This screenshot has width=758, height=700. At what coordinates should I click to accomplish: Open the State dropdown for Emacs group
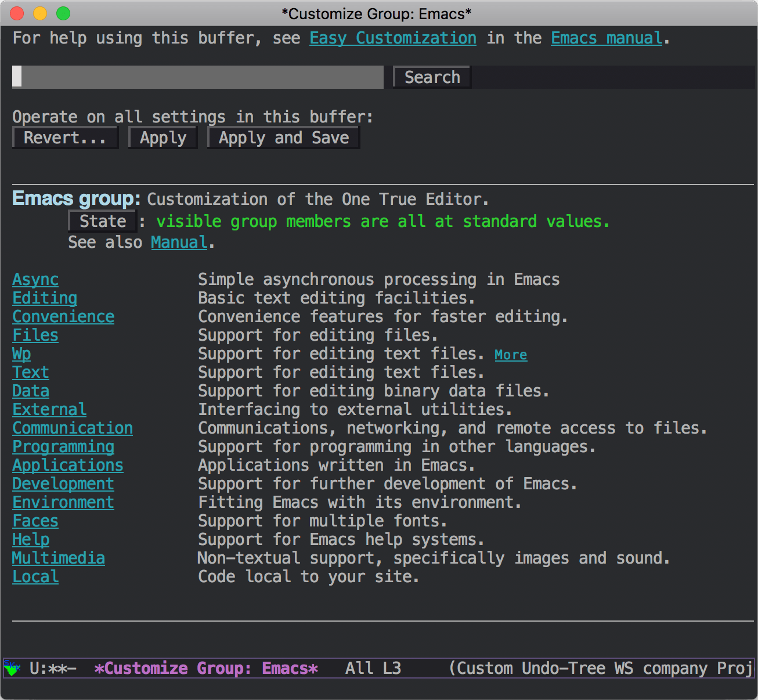coord(102,221)
